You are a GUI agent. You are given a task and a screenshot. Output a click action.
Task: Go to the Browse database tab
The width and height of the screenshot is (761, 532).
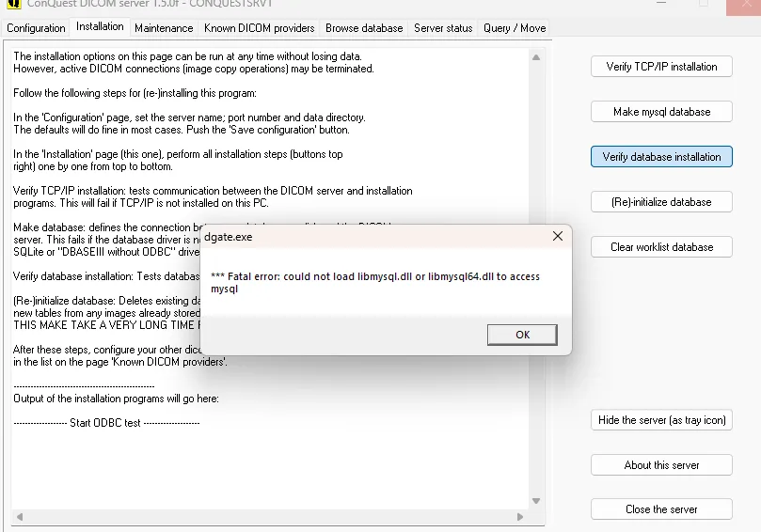click(x=364, y=28)
